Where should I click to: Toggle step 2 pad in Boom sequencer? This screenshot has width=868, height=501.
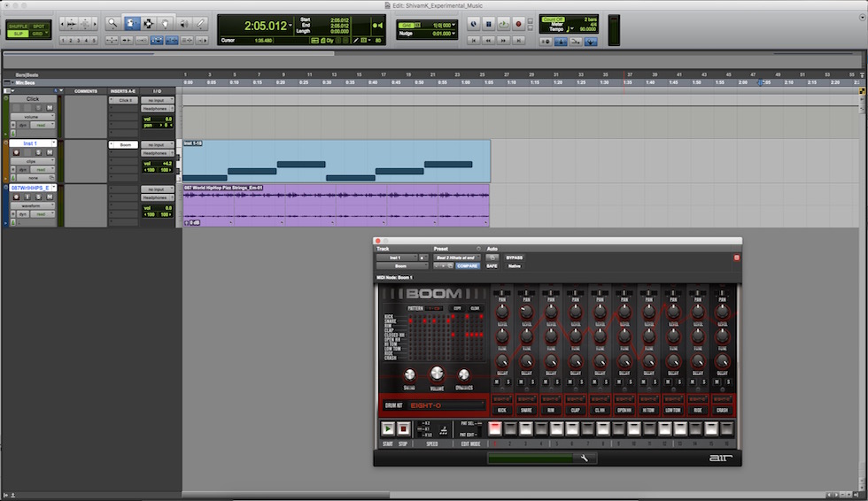pos(510,428)
